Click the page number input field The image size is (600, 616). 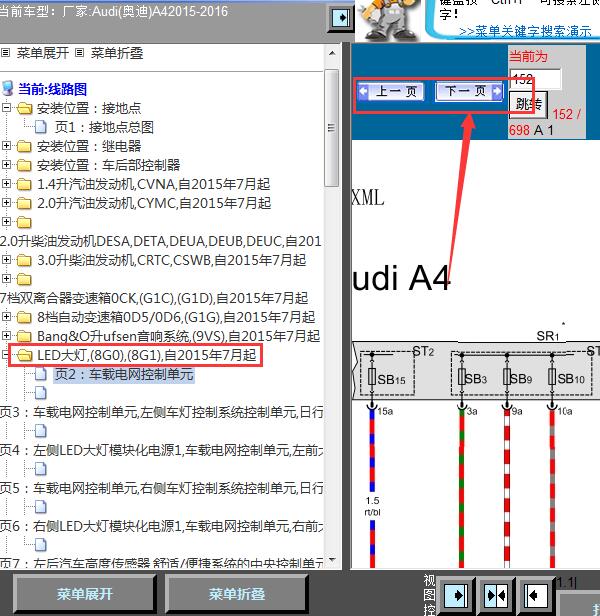(x=535, y=79)
